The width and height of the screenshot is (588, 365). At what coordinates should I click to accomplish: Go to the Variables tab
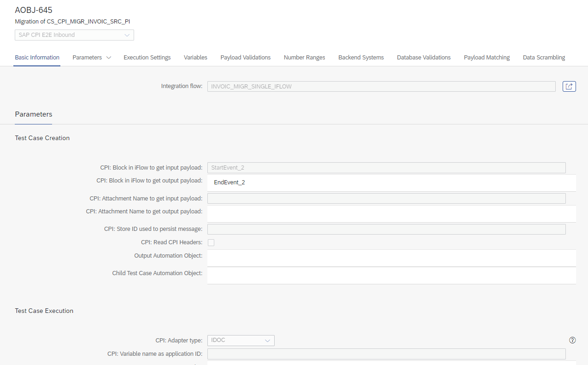click(195, 58)
